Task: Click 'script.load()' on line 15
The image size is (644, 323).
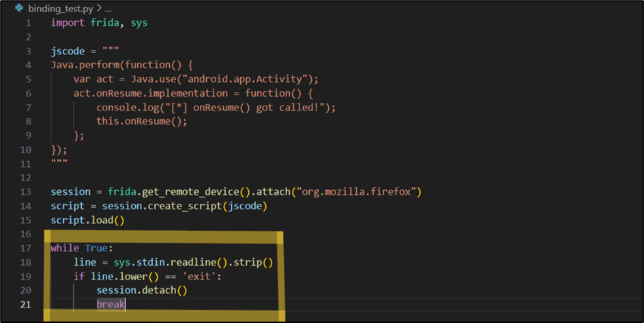Action: pyautogui.click(x=87, y=220)
